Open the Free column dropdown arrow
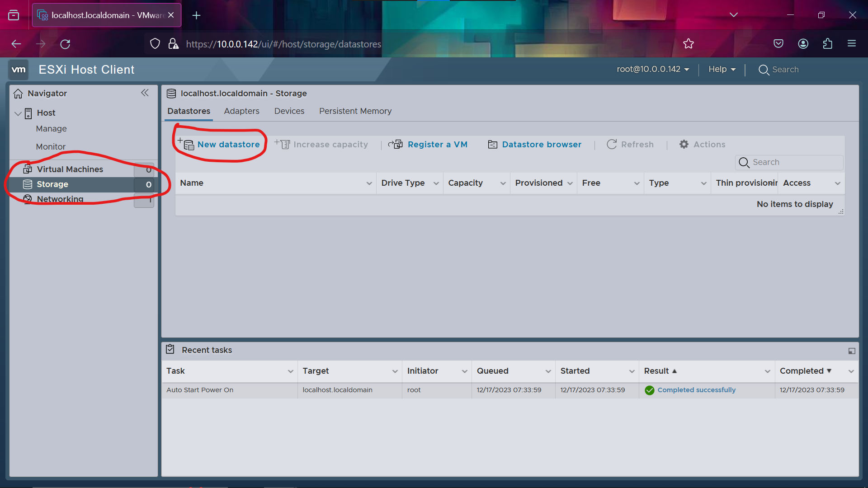The width and height of the screenshot is (868, 488). click(x=637, y=183)
